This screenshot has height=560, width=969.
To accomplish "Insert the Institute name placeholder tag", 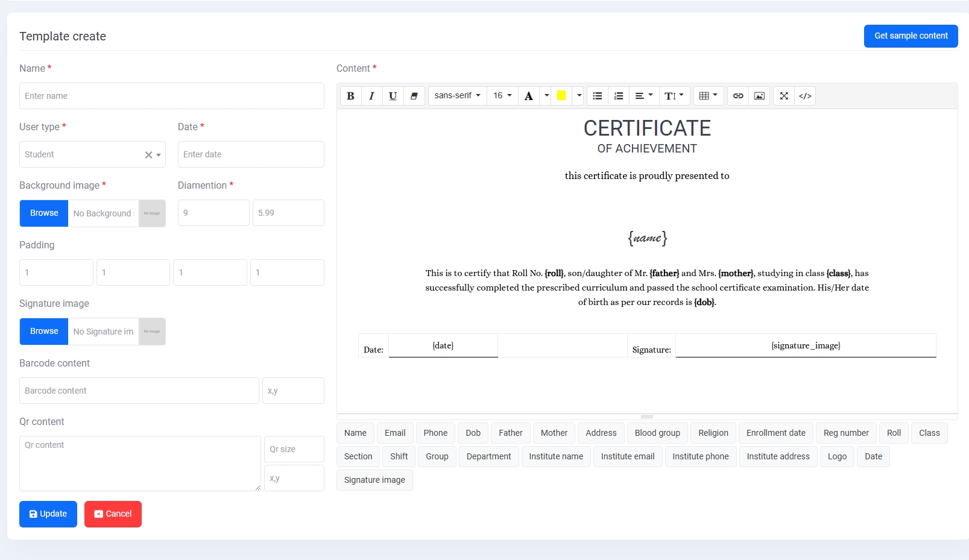I will pos(555,456).
